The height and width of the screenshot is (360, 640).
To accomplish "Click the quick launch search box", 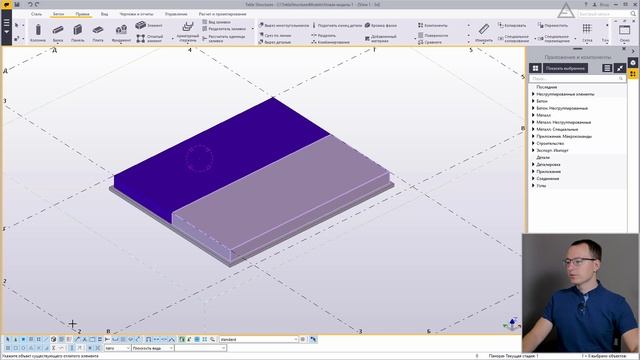I will [x=607, y=14].
